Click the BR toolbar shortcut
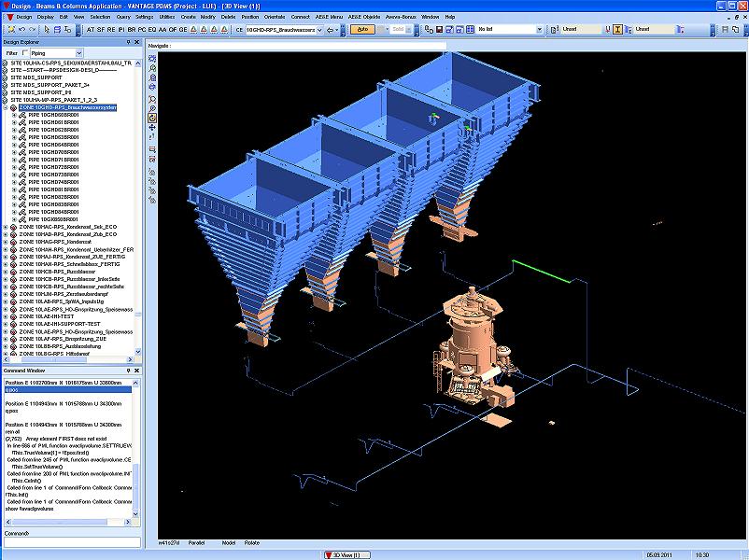 click(x=132, y=29)
